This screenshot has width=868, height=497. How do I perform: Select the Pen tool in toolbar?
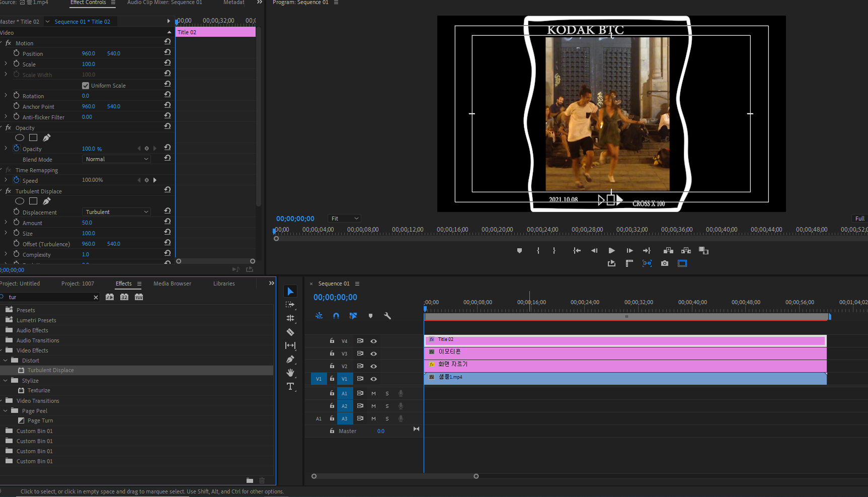[290, 359]
